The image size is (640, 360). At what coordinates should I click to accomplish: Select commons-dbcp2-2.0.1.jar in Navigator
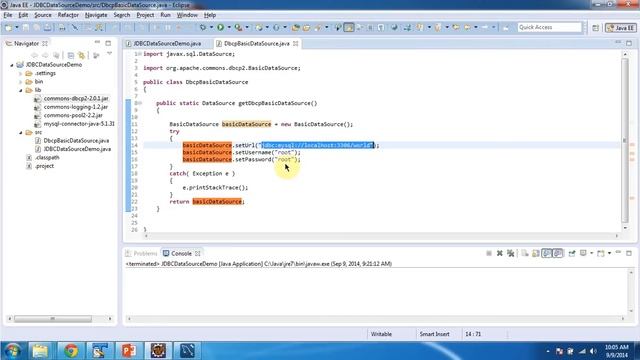pos(76,98)
